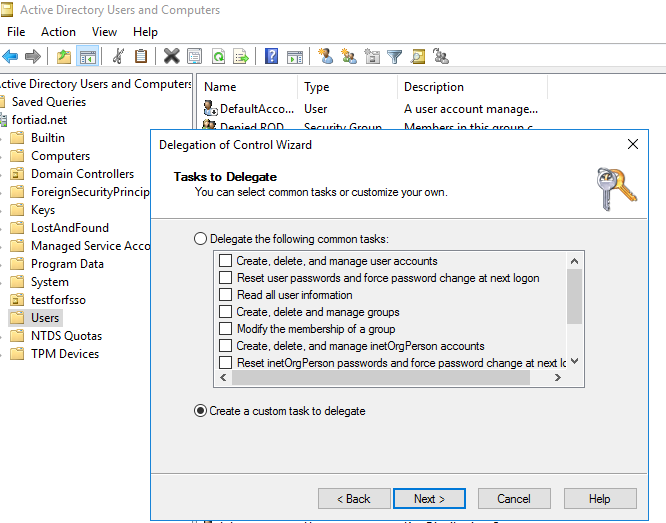Open Help via blue question mark icon
Screen dimensions: 666x523
click(x=271, y=57)
